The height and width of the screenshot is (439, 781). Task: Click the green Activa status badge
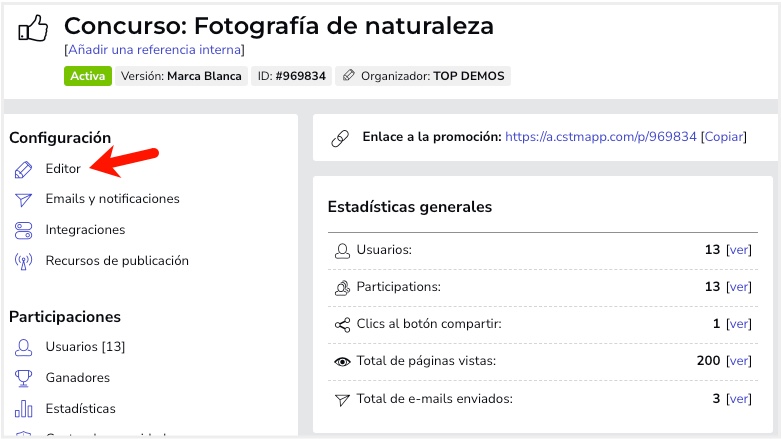tap(88, 76)
